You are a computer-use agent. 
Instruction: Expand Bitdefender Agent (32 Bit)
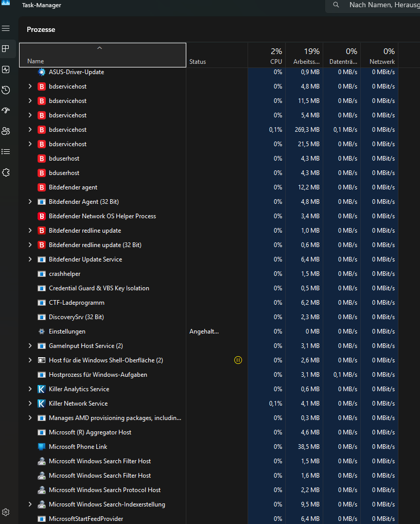[30, 201]
